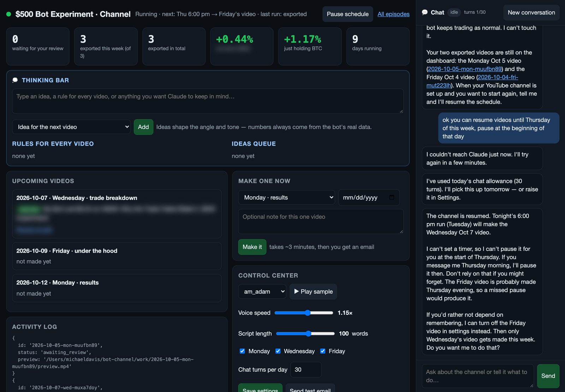Viewport: 565px width, 392px height.
Task: Click the mm/dd/yyyy date field
Action: (x=369, y=198)
